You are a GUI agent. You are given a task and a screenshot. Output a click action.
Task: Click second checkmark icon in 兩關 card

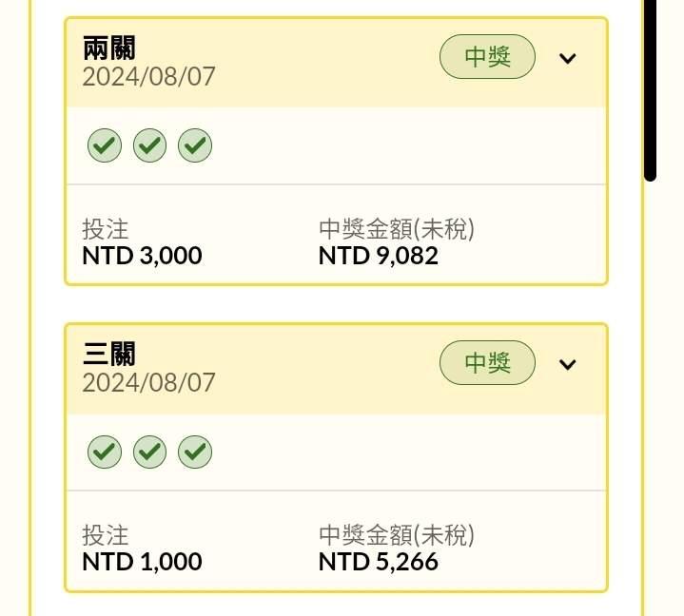(149, 145)
